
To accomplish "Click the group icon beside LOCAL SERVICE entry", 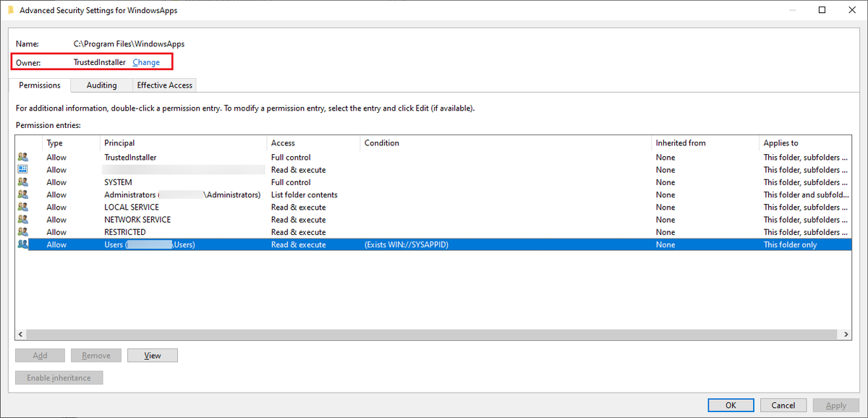I will 22,207.
